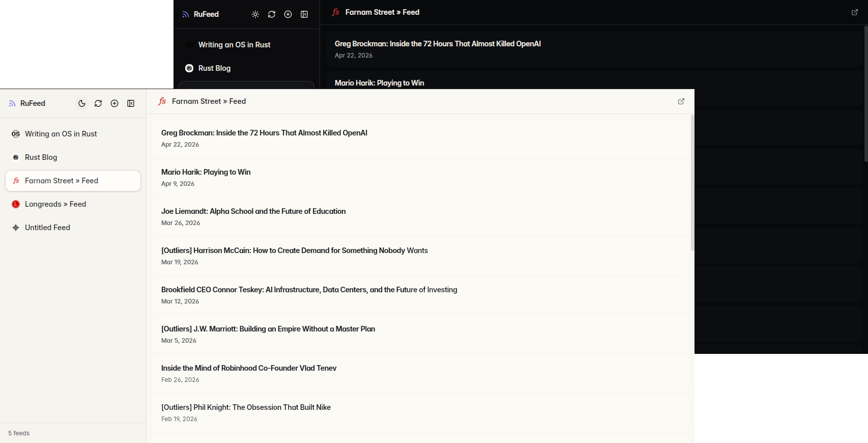Click RuFeed title text in light window
868x443 pixels.
[x=33, y=103]
